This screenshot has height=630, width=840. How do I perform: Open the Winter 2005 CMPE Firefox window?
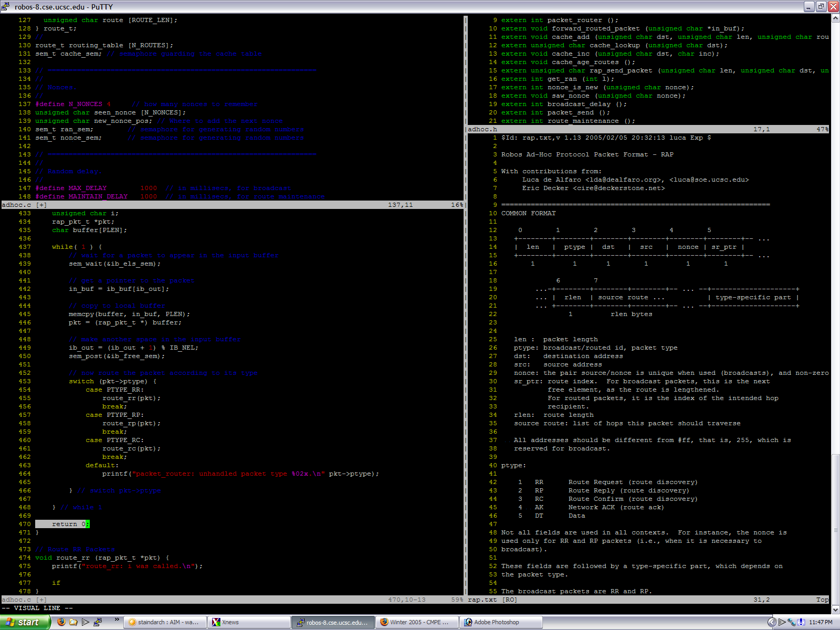(417, 622)
